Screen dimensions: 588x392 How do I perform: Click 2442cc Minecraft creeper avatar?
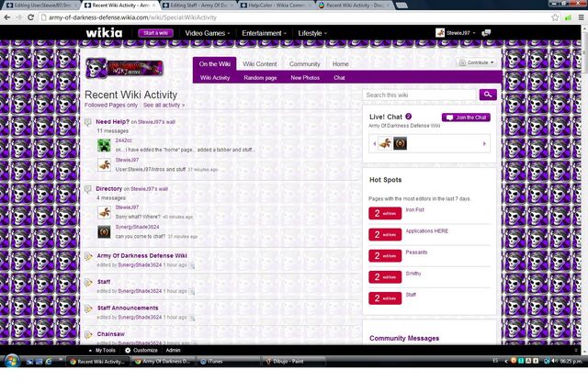[104, 145]
